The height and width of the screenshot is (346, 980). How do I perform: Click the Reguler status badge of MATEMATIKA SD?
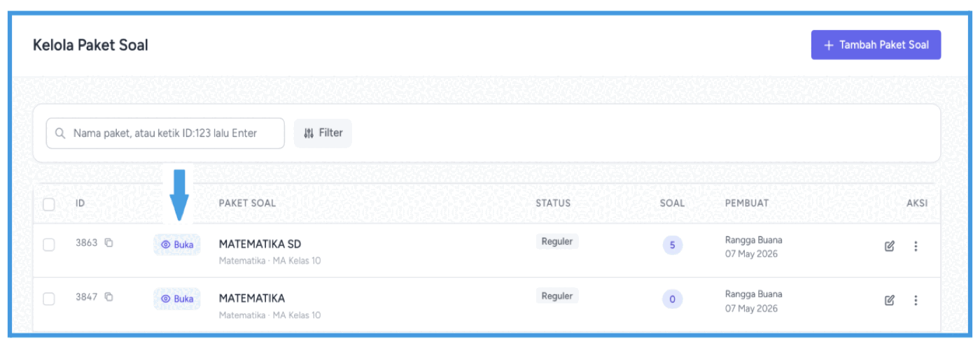[x=557, y=242]
